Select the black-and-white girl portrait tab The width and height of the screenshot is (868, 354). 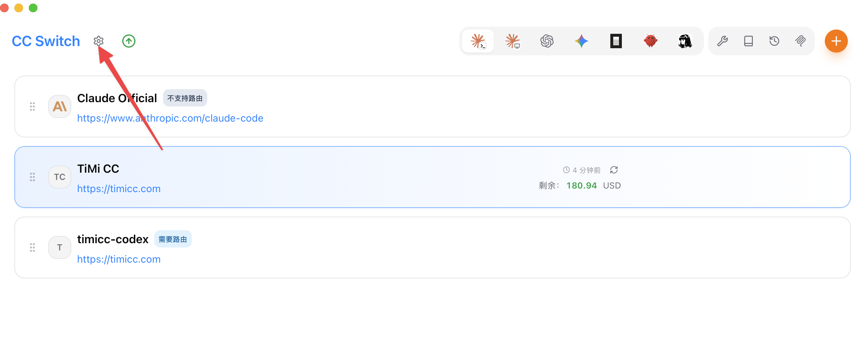click(x=685, y=41)
